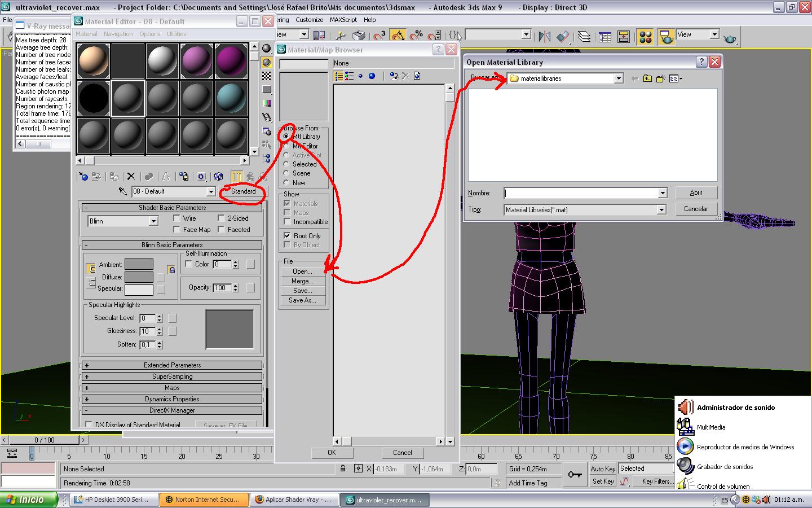Viewport: 812px width, 508px height.
Task: Click the Abrir button
Action: tap(696, 192)
